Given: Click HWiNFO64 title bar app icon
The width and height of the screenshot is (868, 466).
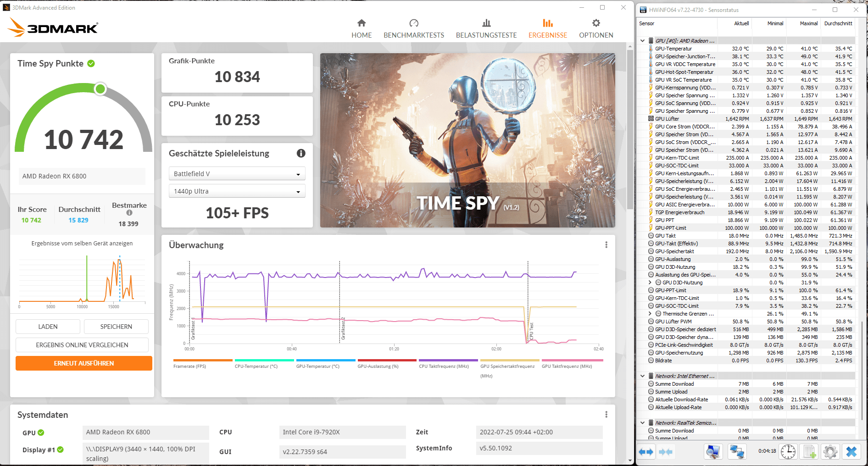Looking at the screenshot, I should (x=643, y=10).
